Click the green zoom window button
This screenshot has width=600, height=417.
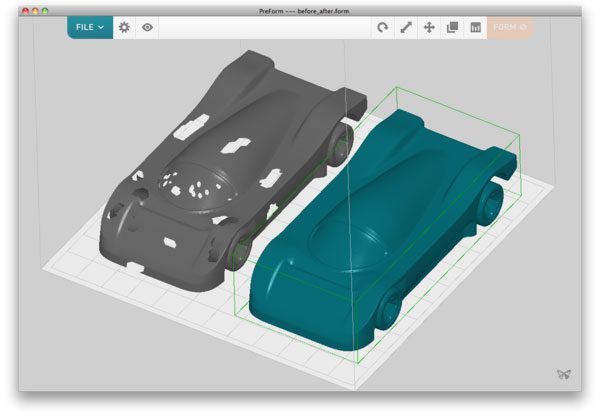pos(46,9)
